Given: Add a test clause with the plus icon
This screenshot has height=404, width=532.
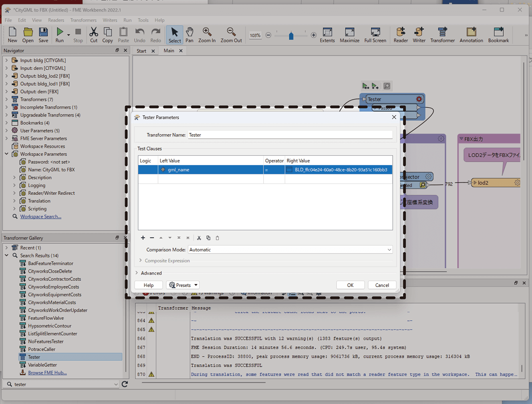Looking at the screenshot, I should click(x=143, y=238).
